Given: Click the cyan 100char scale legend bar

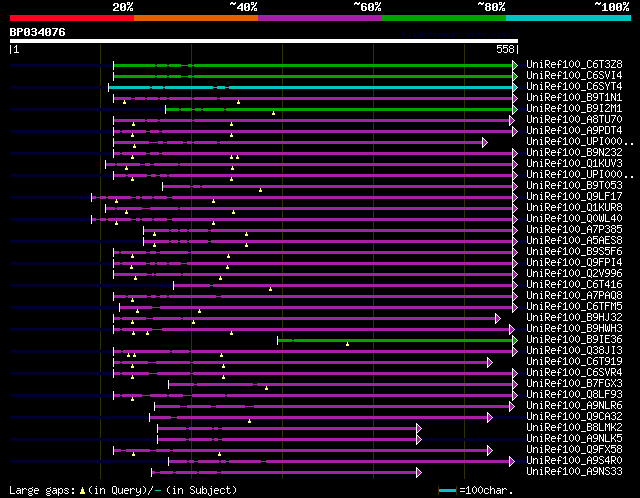Looking at the screenshot, I should coord(447,490).
